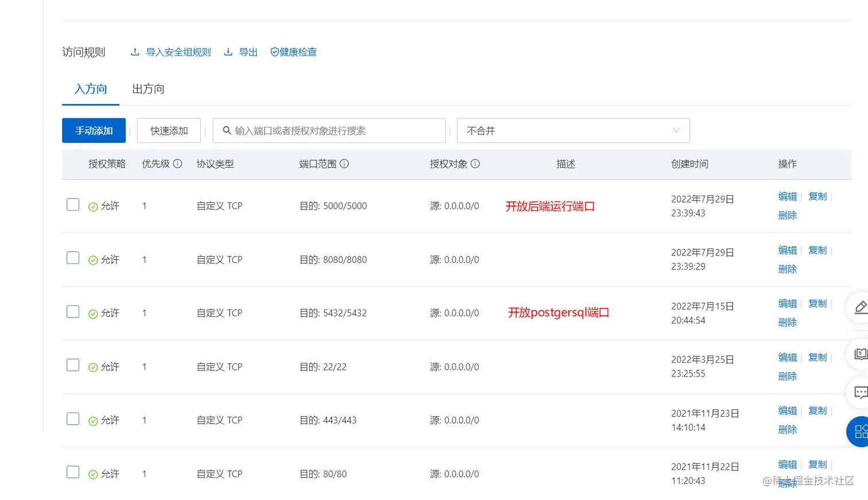Click the 健康检查 link
Image resolution: width=868 pixels, height=500 pixels.
click(x=298, y=52)
